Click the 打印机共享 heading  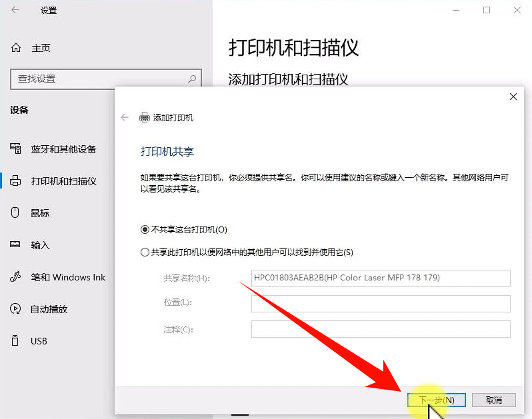[167, 151]
